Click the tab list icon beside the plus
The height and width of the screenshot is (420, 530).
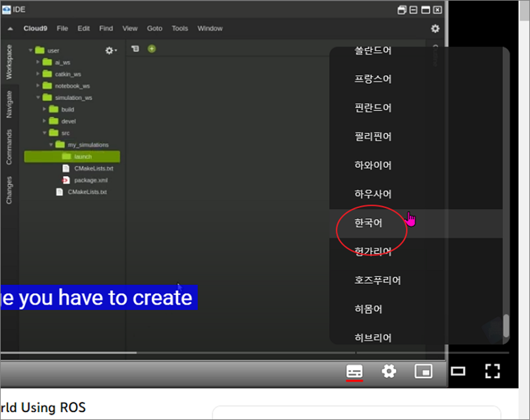(x=135, y=49)
